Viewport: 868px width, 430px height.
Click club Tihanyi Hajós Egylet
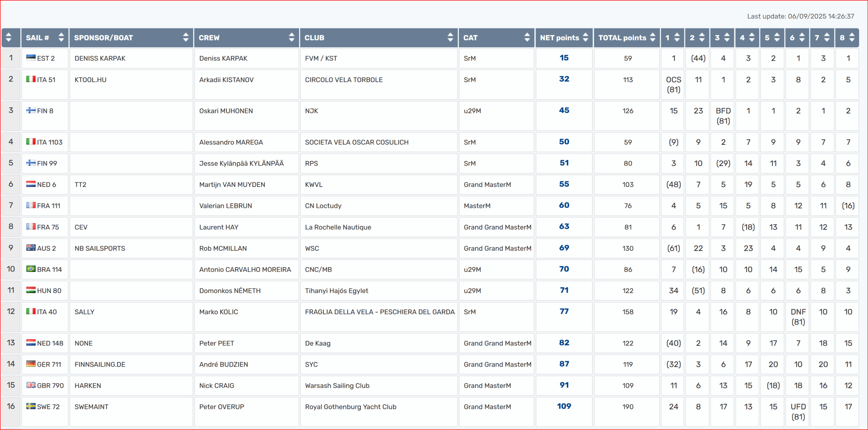point(336,291)
